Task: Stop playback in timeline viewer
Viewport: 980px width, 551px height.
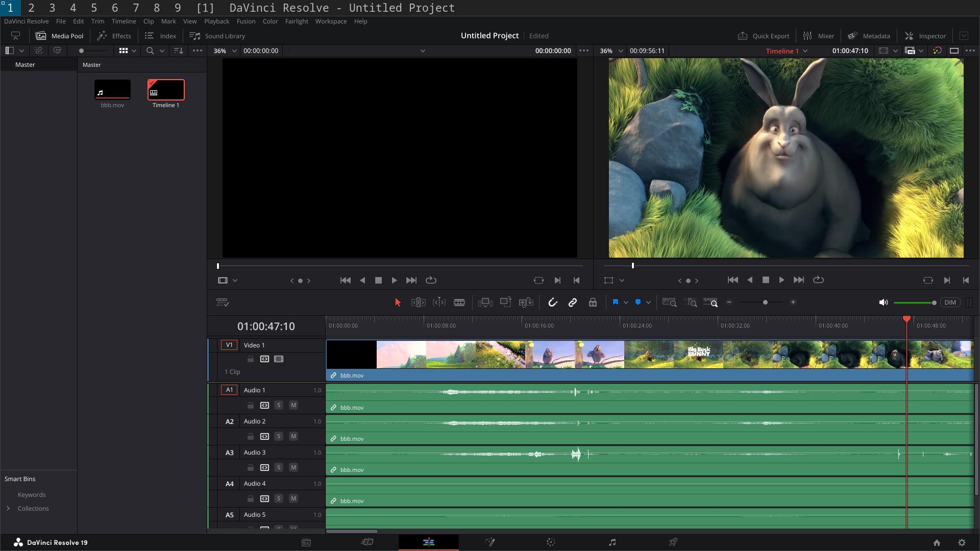Action: click(x=766, y=280)
